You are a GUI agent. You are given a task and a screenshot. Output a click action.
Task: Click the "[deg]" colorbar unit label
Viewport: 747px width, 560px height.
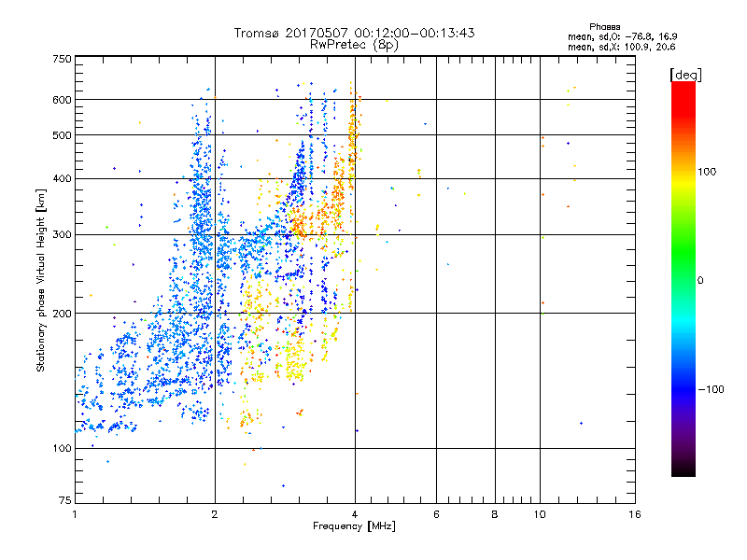pos(685,75)
